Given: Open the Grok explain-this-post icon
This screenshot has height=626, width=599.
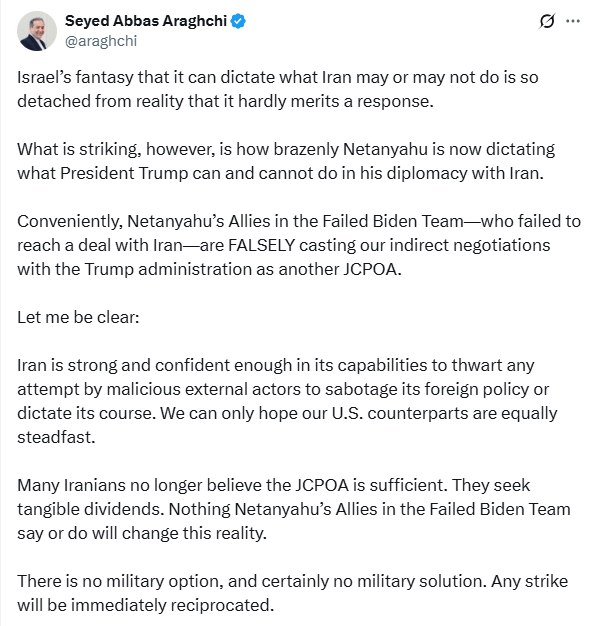Looking at the screenshot, I should tap(547, 21).
